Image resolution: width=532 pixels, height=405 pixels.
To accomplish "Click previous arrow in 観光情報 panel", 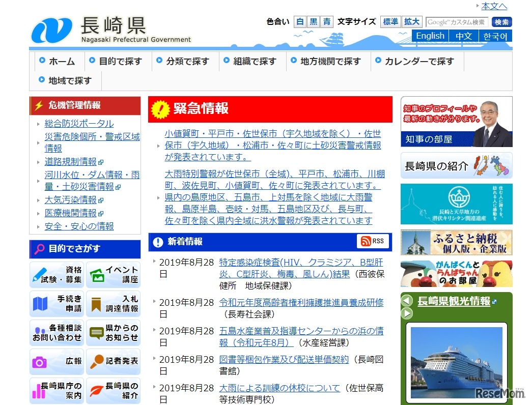I will (407, 301).
